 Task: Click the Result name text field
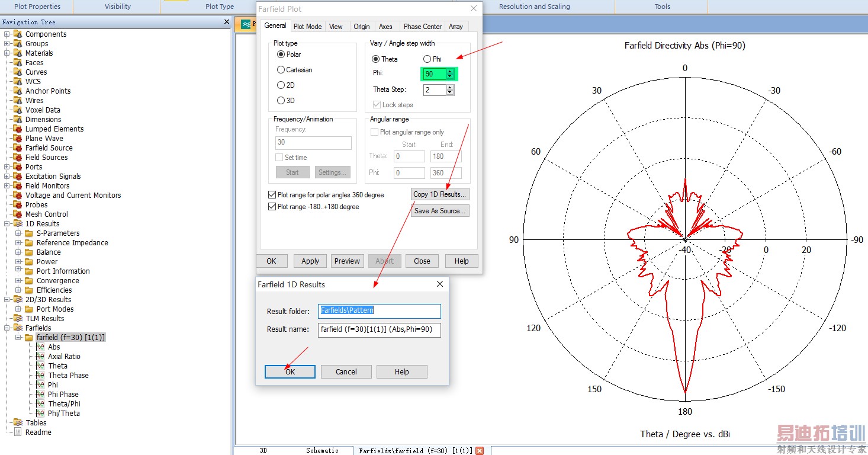(x=379, y=329)
